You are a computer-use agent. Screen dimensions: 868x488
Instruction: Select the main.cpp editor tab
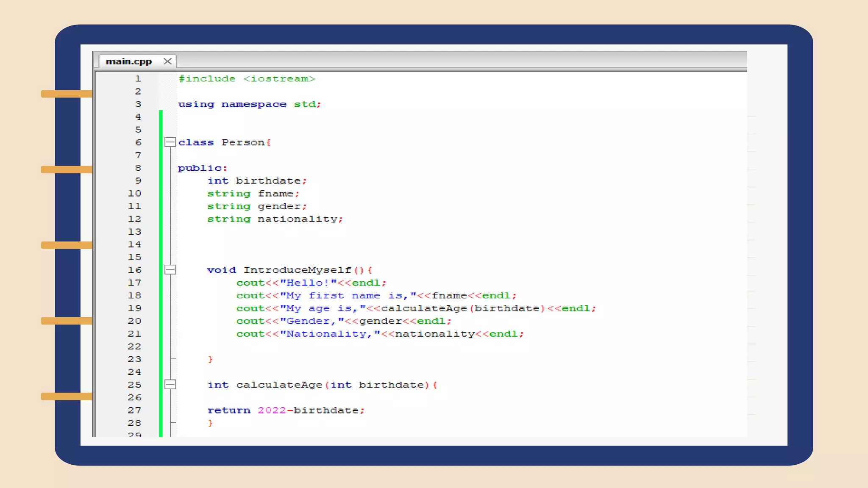128,61
